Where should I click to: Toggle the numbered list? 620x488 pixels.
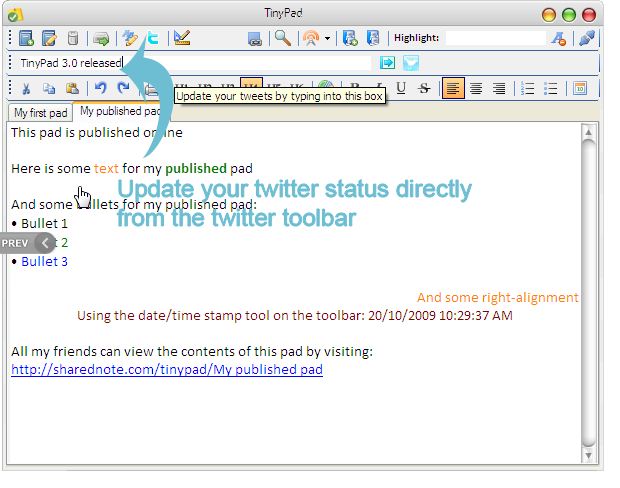(527, 88)
